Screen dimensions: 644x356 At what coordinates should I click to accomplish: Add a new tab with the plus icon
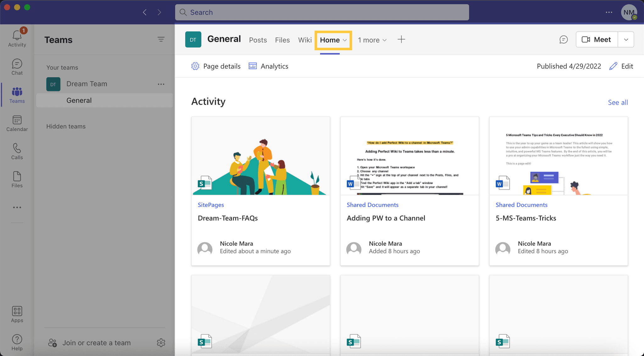click(x=402, y=39)
